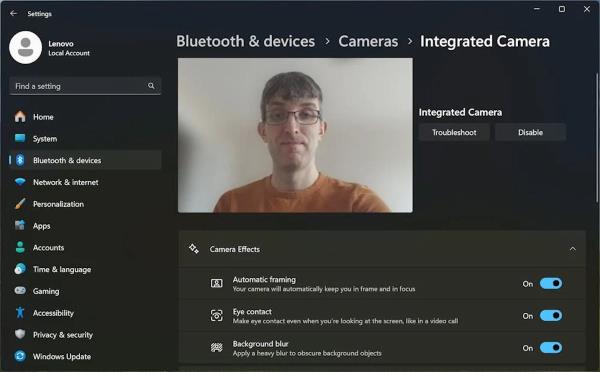This screenshot has width=600, height=372.
Task: Turn off Automatic framing toggle
Action: 551,284
